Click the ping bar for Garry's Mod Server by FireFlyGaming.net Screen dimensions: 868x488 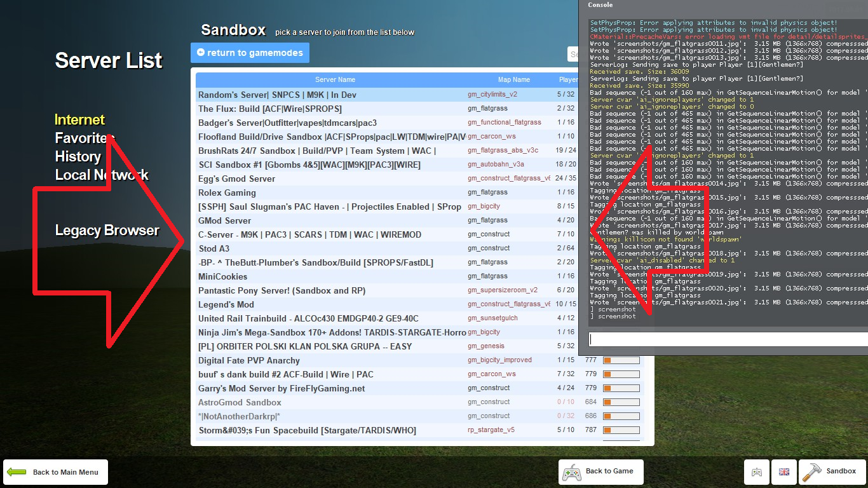pyautogui.click(x=621, y=388)
